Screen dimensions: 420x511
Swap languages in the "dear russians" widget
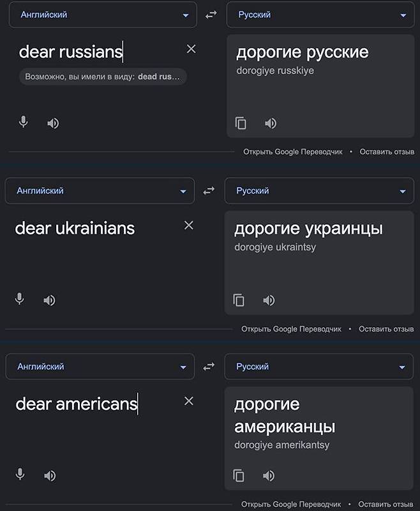(x=211, y=15)
